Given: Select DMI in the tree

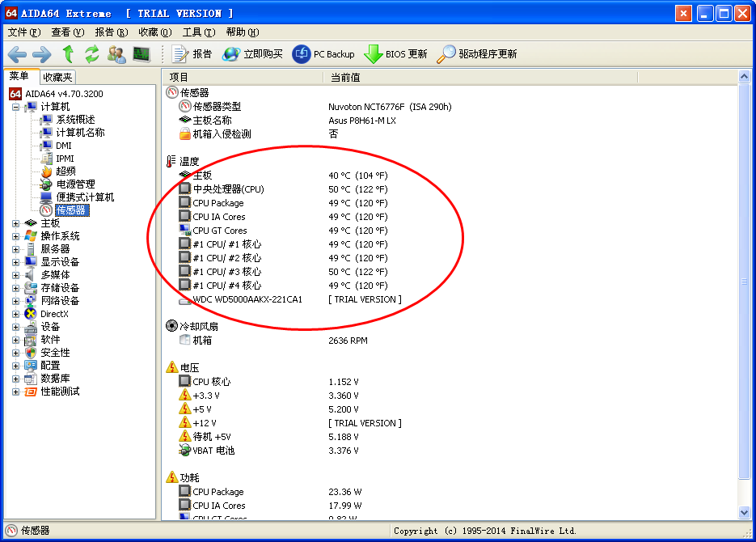Looking at the screenshot, I should (x=63, y=146).
